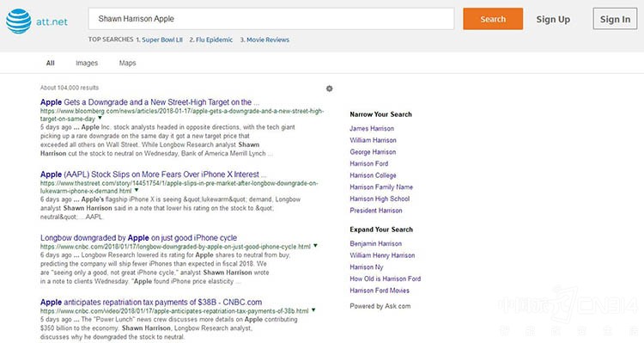Image resolution: width=644 pixels, height=343 pixels.
Task: Open the Sign Up page
Action: pos(553,19)
